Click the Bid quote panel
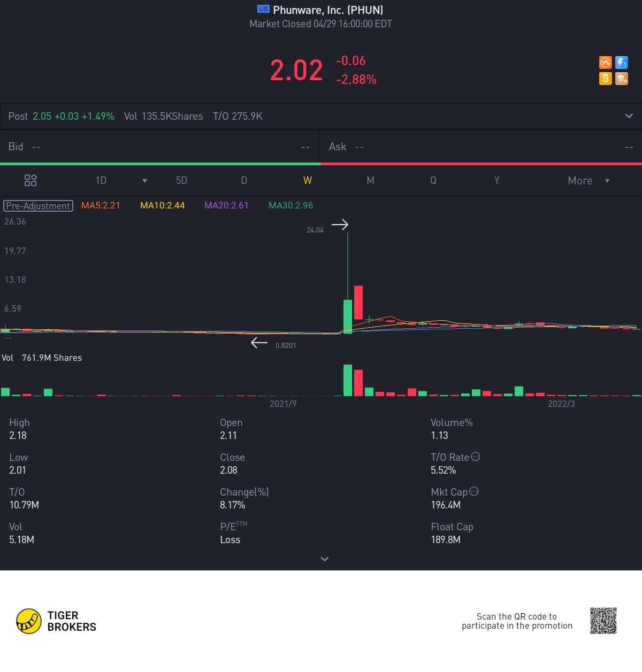The height and width of the screenshot is (672, 642). click(x=159, y=146)
